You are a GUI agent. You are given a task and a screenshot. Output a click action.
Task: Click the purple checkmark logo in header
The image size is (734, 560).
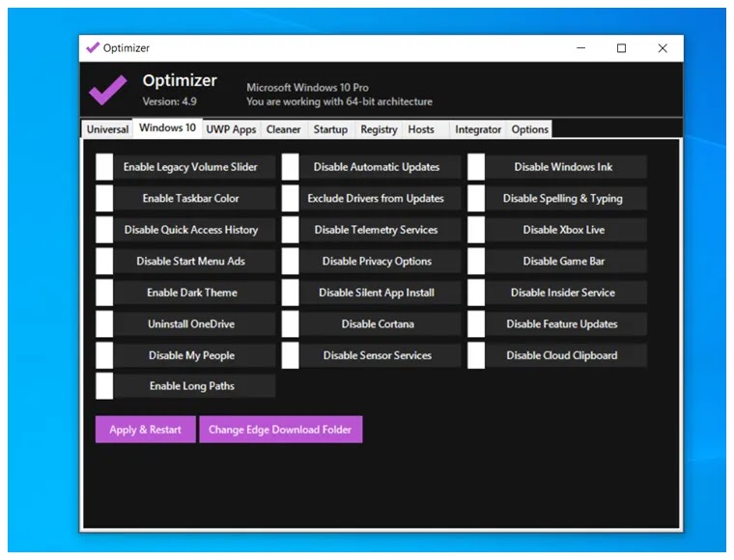pyautogui.click(x=107, y=90)
